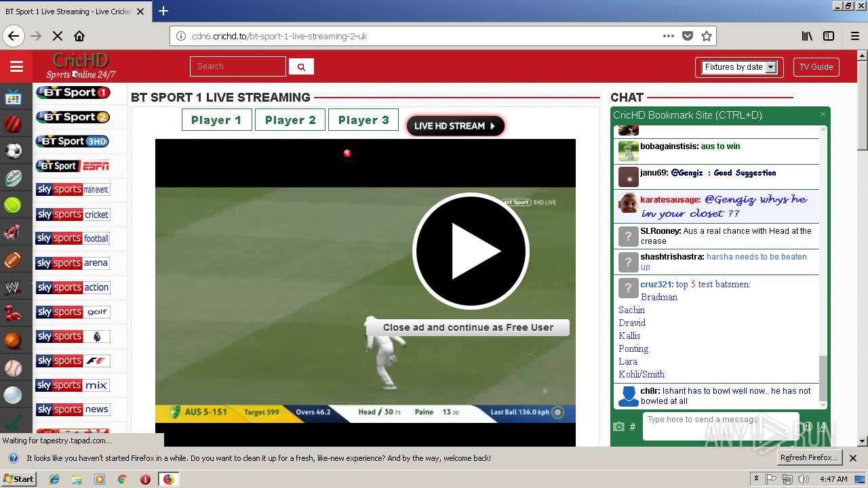Switch to Player 3
The height and width of the screenshot is (488, 868).
pos(363,120)
